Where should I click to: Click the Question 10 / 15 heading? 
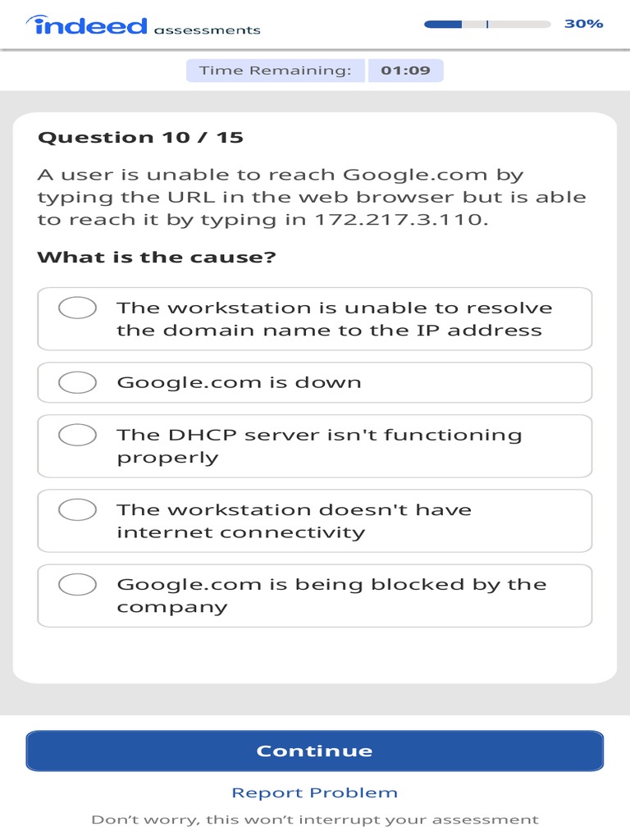tap(140, 137)
